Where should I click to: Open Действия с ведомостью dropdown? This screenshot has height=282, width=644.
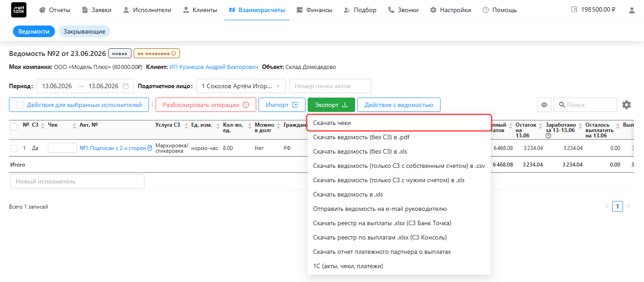coord(399,105)
